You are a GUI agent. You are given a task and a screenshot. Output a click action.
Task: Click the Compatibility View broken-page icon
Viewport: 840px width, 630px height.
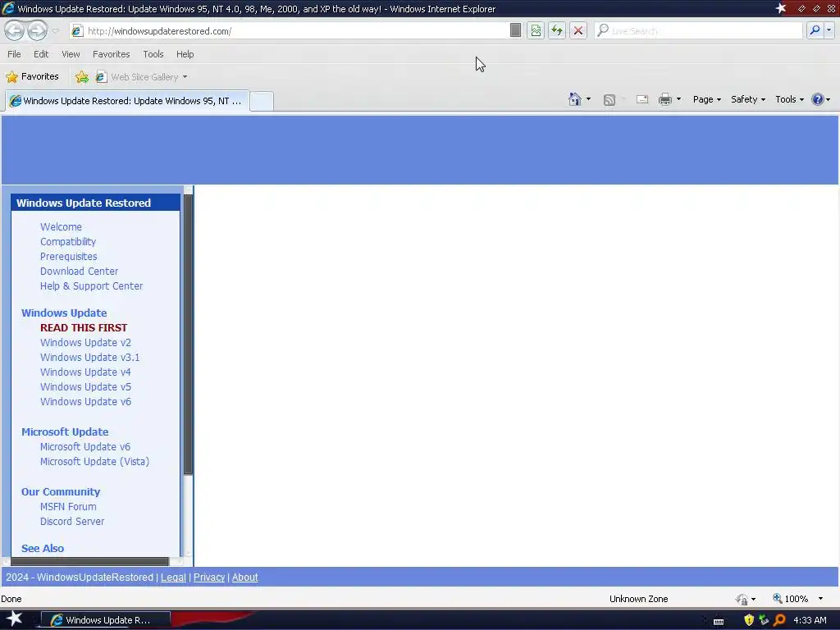(536, 30)
